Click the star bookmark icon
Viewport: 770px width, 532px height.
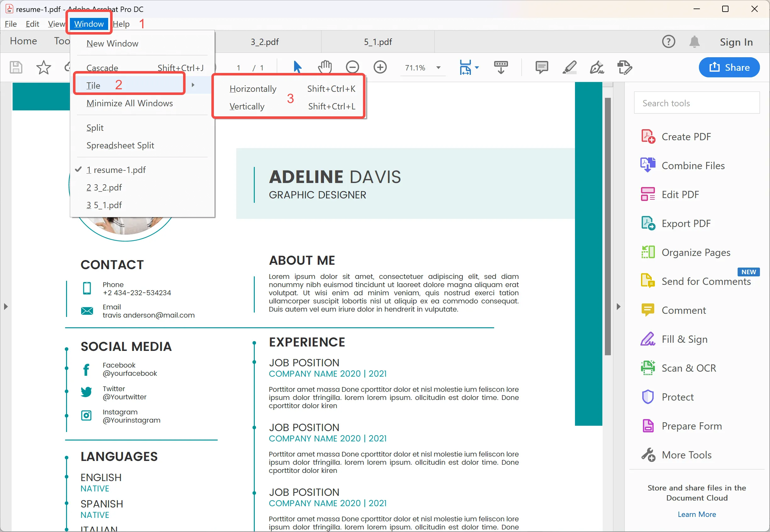(43, 67)
